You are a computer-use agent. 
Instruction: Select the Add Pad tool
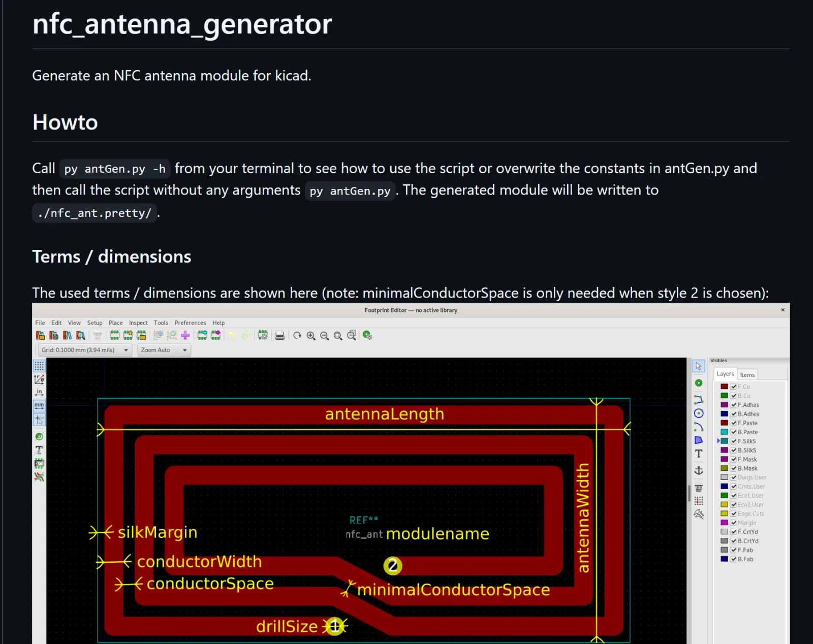point(699,383)
